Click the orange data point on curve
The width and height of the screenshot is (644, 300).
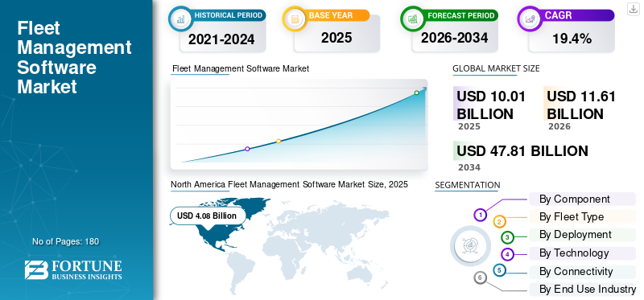[279, 142]
